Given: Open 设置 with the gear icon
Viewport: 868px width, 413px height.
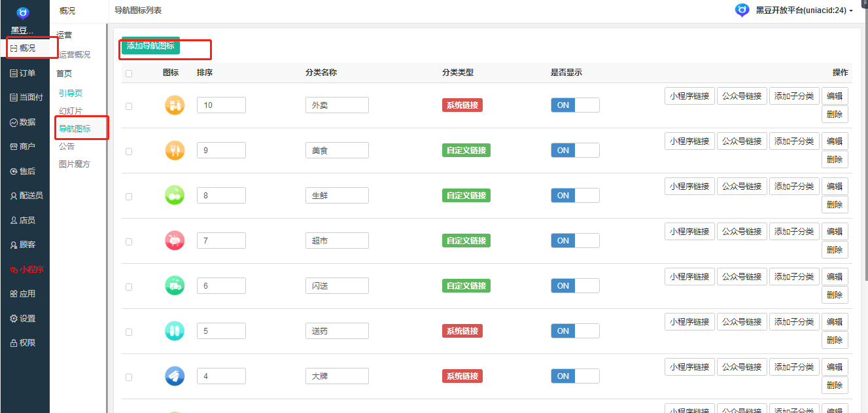Looking at the screenshot, I should 23,318.
